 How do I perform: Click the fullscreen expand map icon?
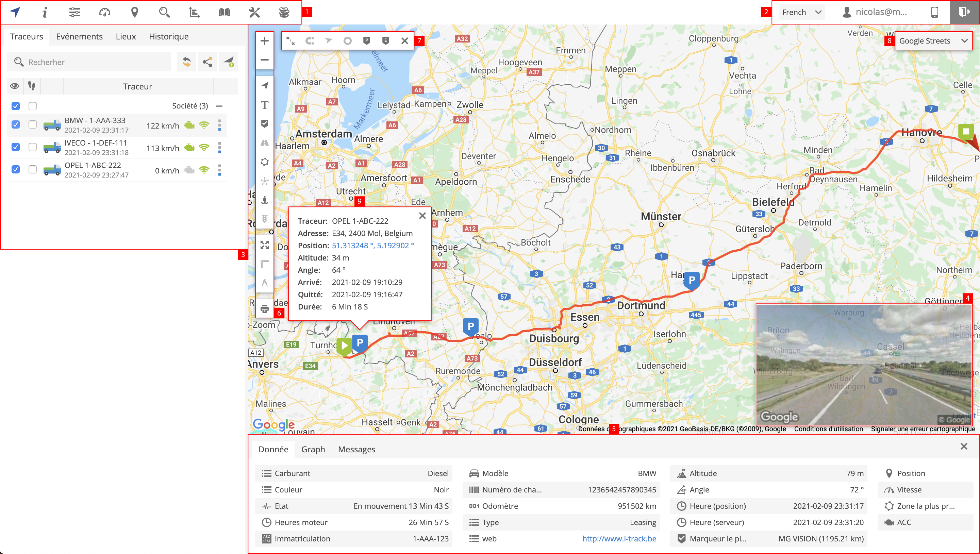265,245
